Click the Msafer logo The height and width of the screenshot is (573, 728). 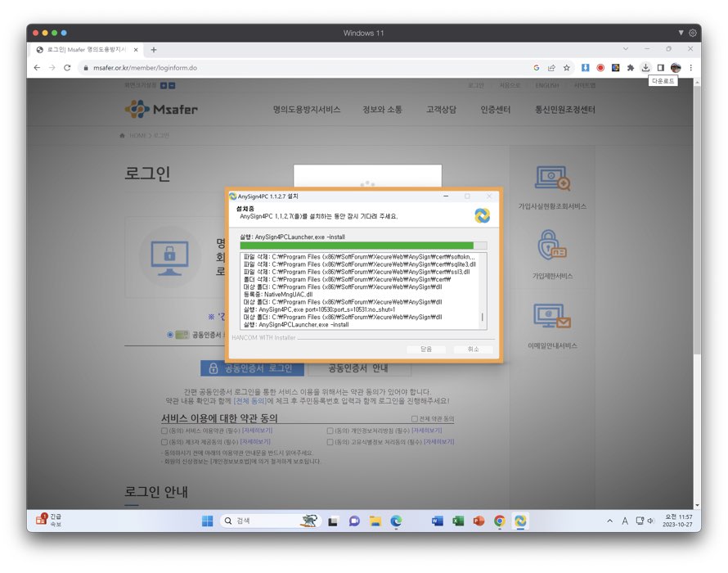[161, 109]
